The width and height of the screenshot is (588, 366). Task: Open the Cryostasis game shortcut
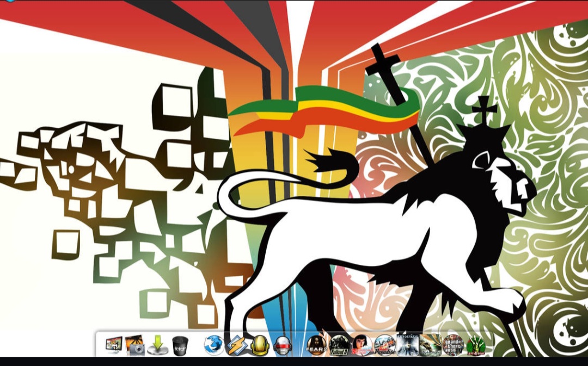407,345
